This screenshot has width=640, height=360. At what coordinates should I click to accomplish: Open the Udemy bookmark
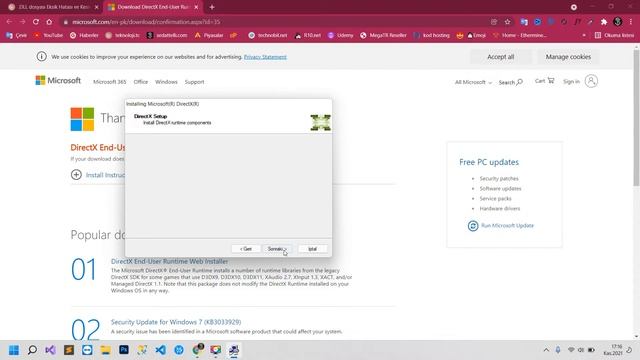tap(340, 36)
